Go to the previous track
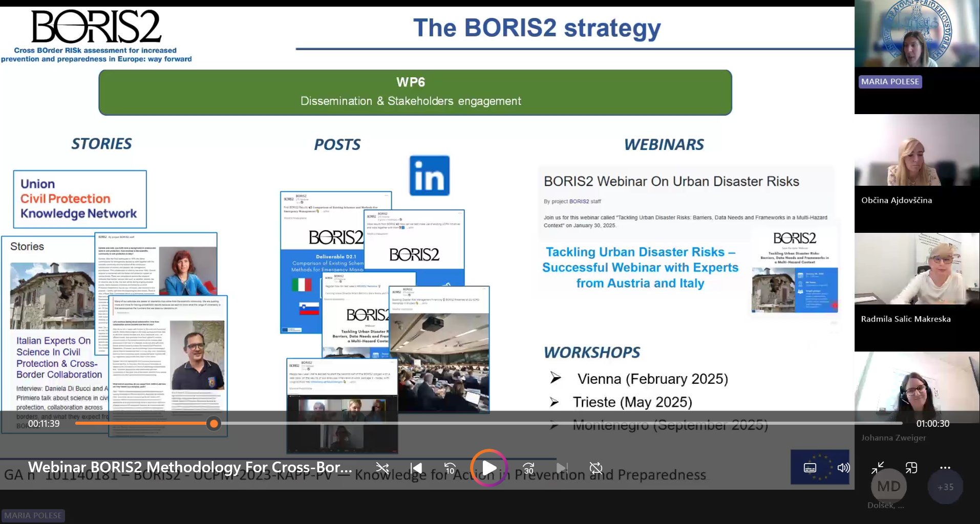980x524 pixels. tap(417, 468)
